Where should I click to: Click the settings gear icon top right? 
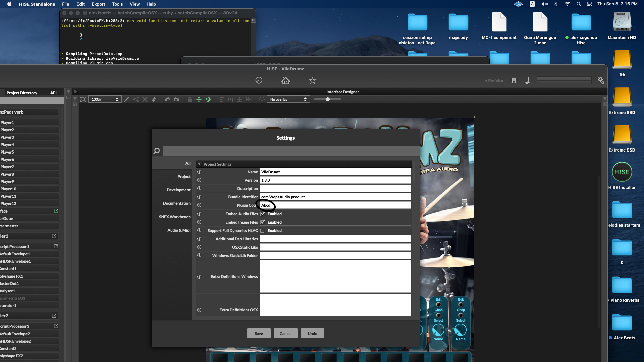[x=601, y=80]
